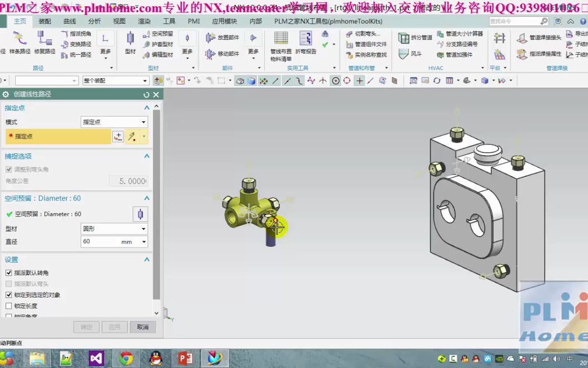Switch to the 曲线 ribbon tab
Viewport: 588px width, 368px height.
pos(70,21)
